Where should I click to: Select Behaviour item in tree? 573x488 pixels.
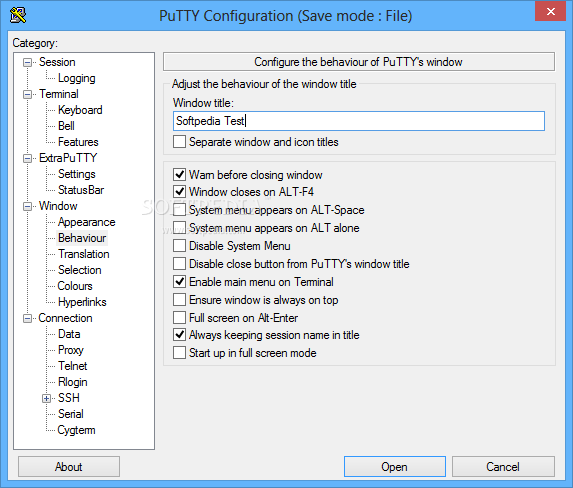click(x=82, y=238)
